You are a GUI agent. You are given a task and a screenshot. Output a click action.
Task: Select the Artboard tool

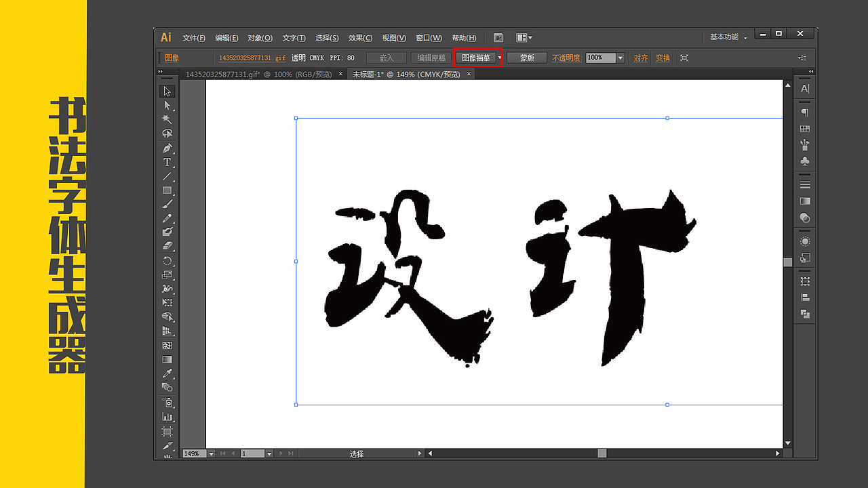point(167,431)
